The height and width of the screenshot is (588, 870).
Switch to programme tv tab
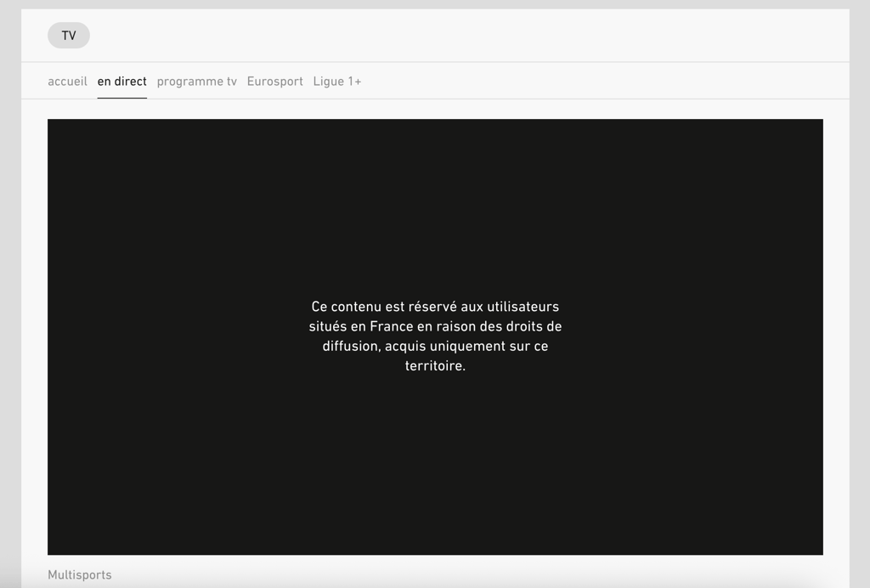(197, 82)
